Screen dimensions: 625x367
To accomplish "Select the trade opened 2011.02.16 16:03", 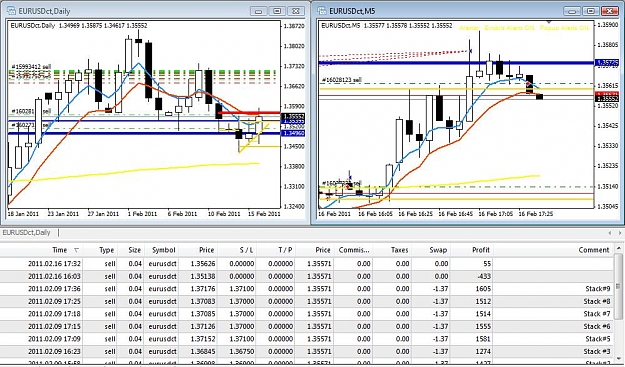I will pyautogui.click(x=307, y=276).
